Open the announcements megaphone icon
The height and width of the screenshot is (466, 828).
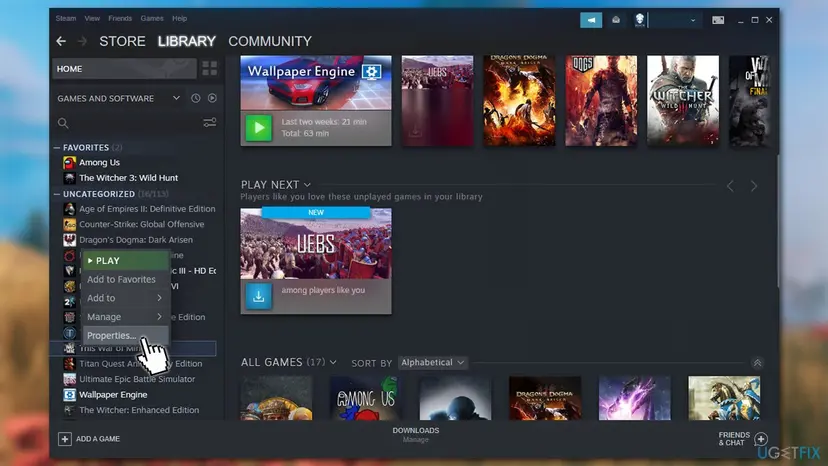tap(591, 20)
